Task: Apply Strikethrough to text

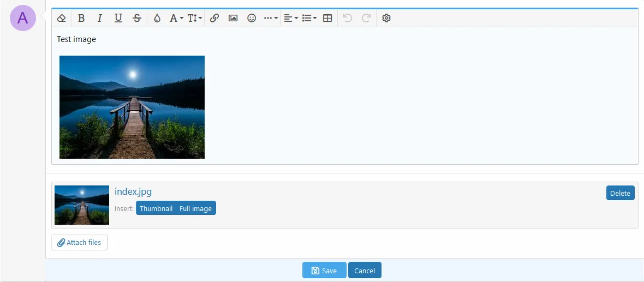Action: click(x=137, y=18)
